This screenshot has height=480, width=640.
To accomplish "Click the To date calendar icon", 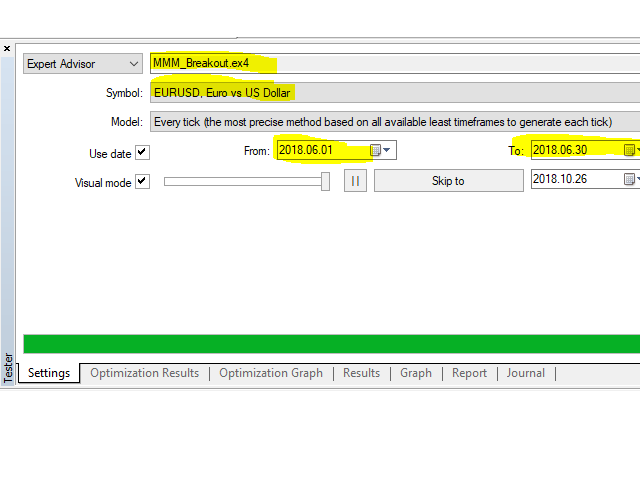I will pyautogui.click(x=629, y=151).
